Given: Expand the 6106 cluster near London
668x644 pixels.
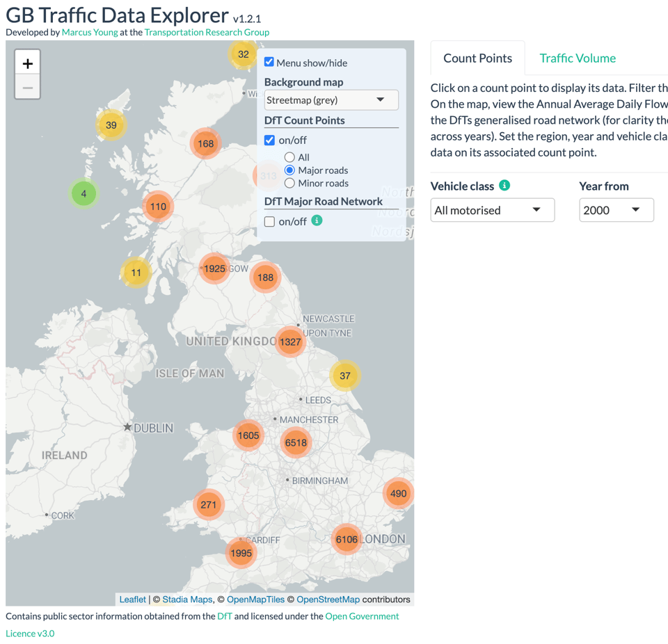Looking at the screenshot, I should tap(347, 539).
